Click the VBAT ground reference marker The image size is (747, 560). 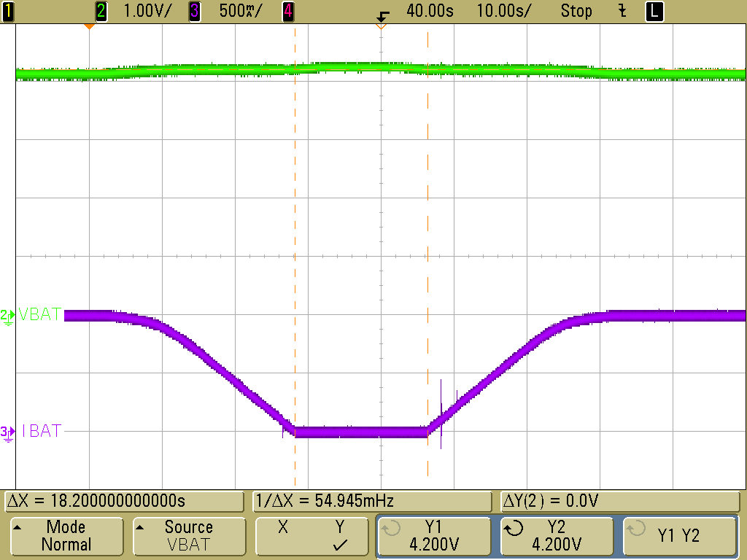(x=7, y=316)
